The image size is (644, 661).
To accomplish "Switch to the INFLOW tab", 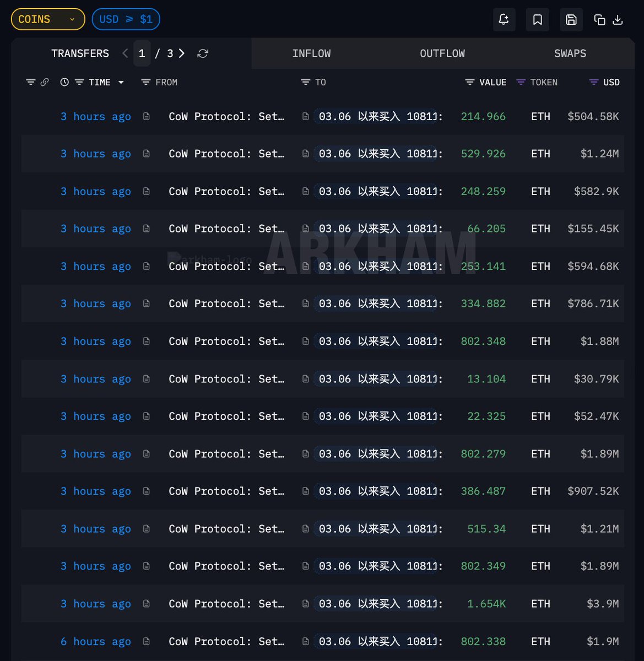I will (311, 53).
